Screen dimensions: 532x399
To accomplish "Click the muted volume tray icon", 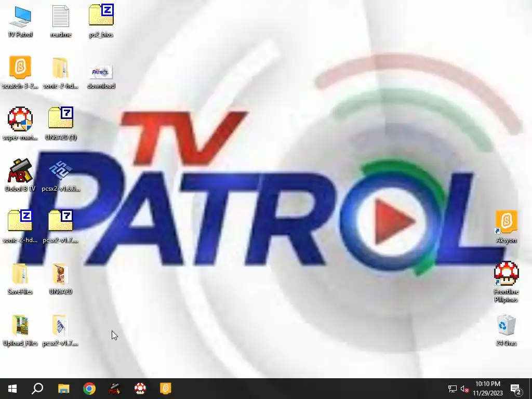I will point(464,389).
